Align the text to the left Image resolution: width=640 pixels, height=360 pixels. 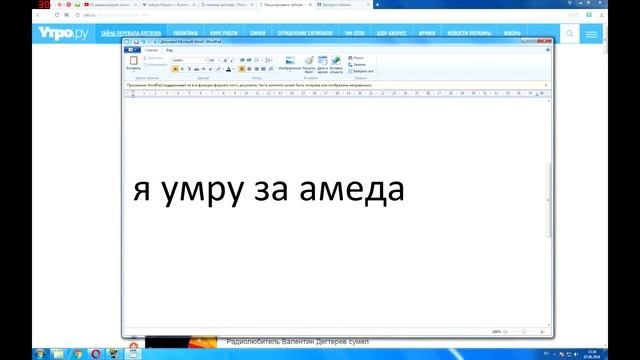pyautogui.click(x=242, y=69)
